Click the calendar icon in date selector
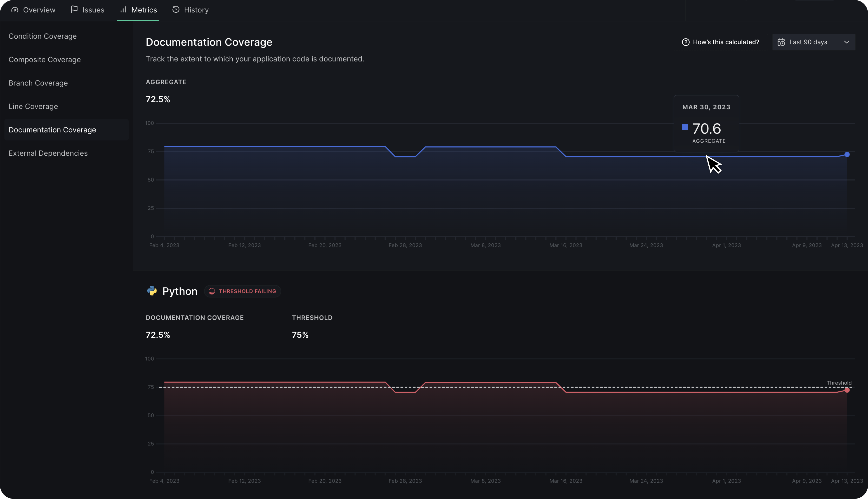The width and height of the screenshot is (868, 499). 781,42
